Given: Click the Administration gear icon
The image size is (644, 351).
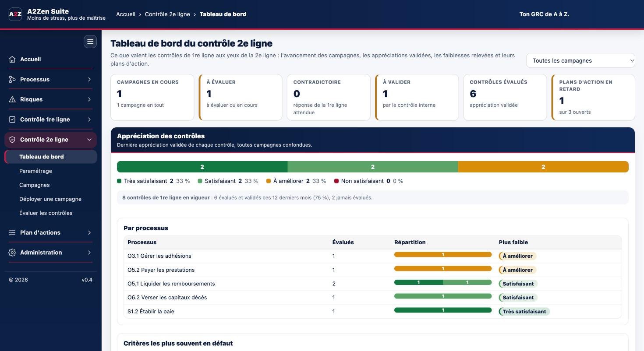Looking at the screenshot, I should [12, 253].
